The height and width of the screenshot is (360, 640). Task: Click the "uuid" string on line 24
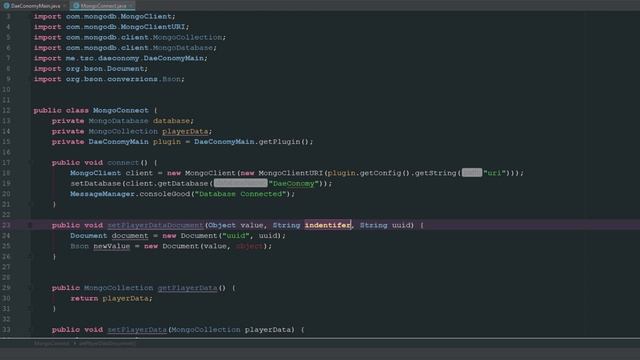236,236
